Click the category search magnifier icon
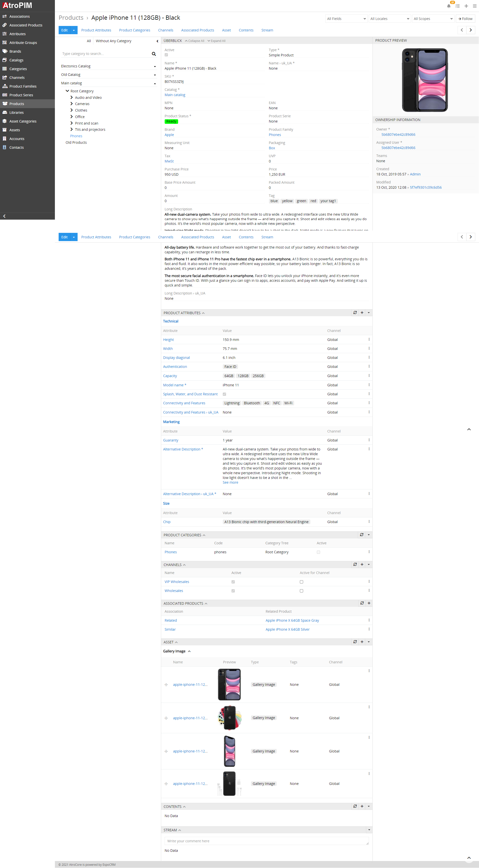 tap(154, 54)
